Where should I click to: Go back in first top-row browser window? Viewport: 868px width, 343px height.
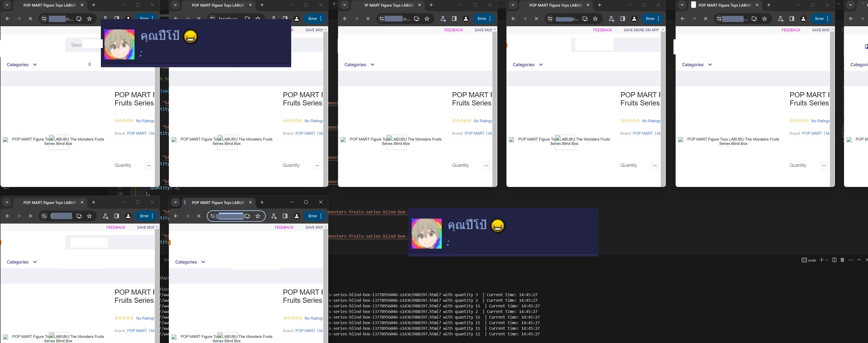tap(7, 19)
